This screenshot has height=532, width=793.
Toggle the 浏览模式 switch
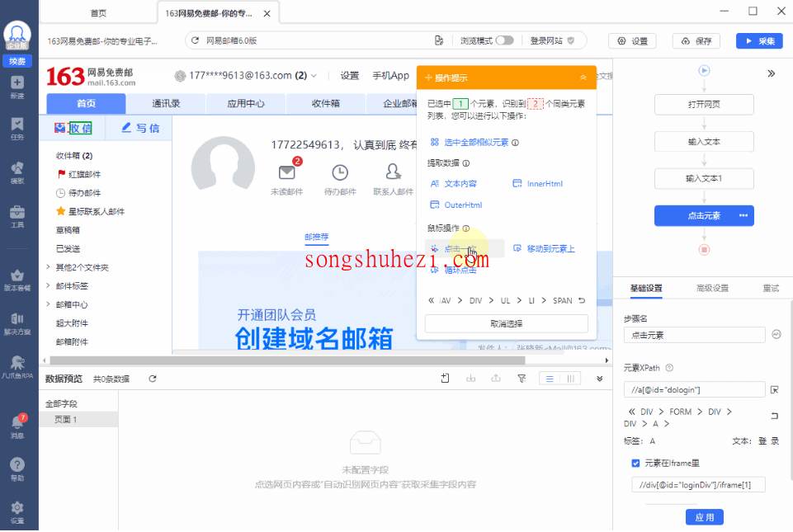[504, 40]
